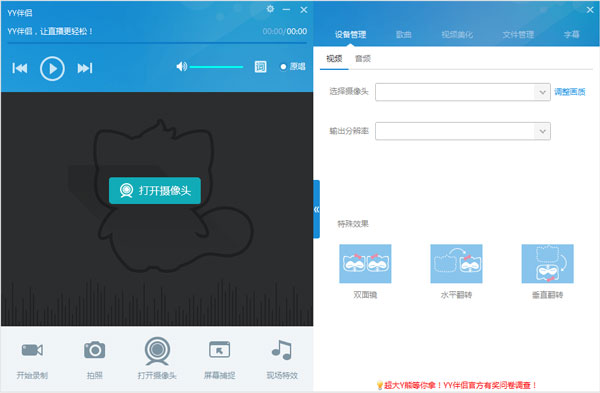Viewport: 600px width, 393px height.
Task: Switch to 歌曲 tab
Action: (x=404, y=35)
